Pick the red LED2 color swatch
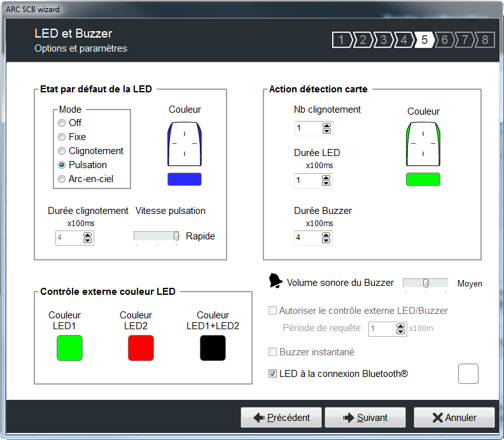 tap(141, 348)
